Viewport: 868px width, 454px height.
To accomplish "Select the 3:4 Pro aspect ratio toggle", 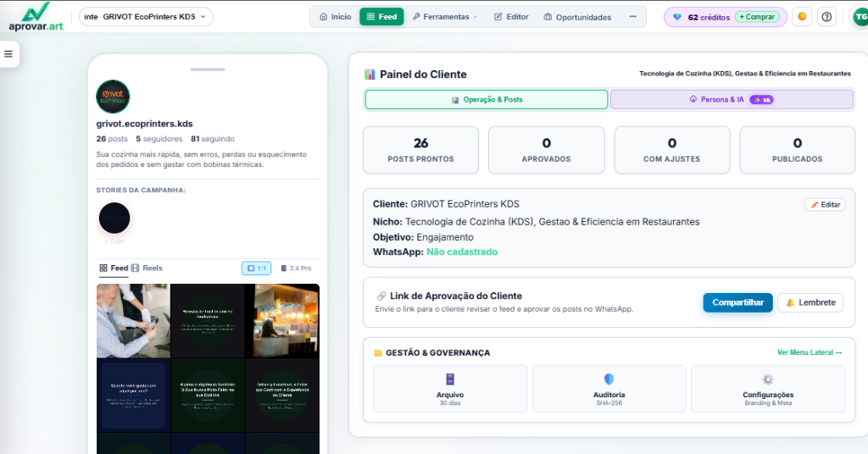I will [296, 269].
